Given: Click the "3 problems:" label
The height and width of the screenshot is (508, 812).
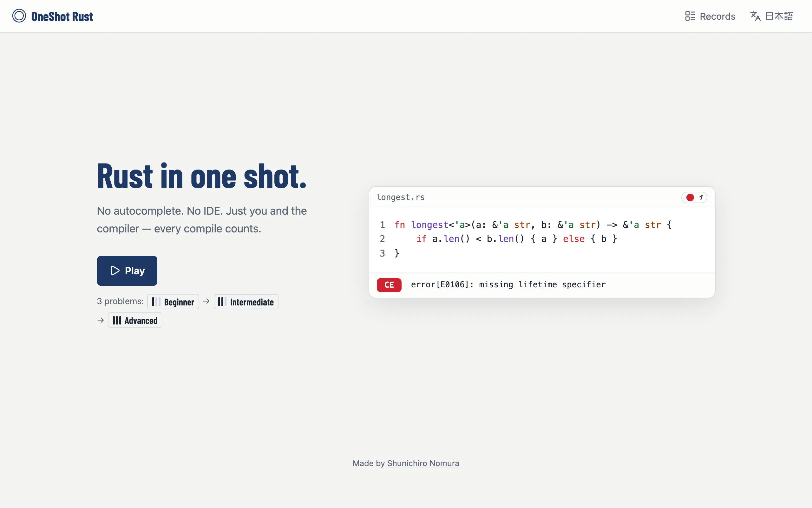Looking at the screenshot, I should pos(120,301).
